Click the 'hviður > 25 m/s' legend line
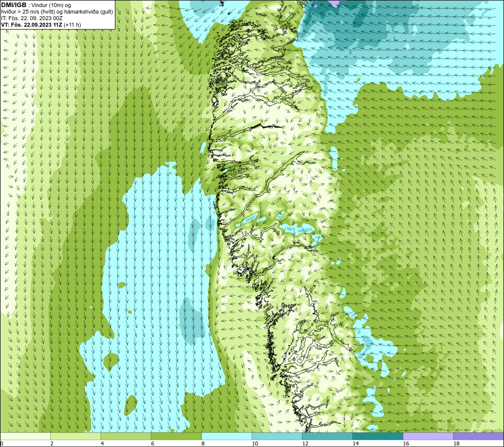The width and height of the screenshot is (504, 447). pos(57,12)
